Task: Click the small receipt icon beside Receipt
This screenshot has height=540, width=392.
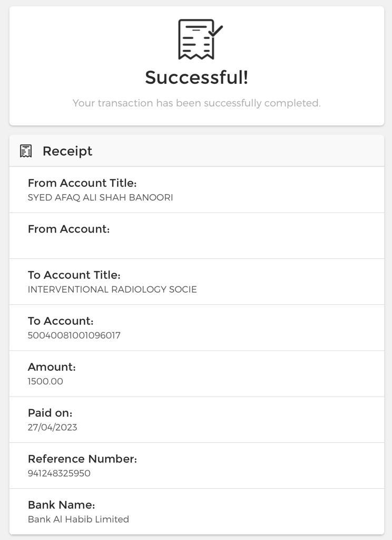Action: click(x=26, y=151)
